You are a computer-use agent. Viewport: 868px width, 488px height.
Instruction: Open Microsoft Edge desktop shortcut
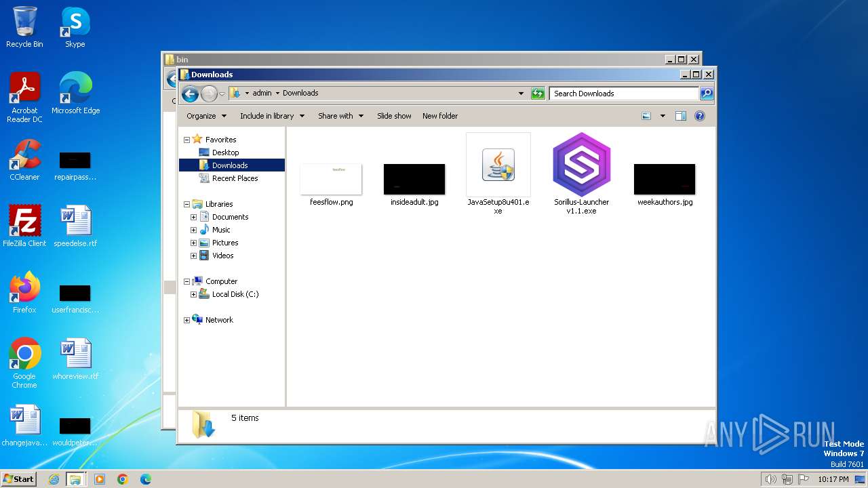[x=75, y=93]
